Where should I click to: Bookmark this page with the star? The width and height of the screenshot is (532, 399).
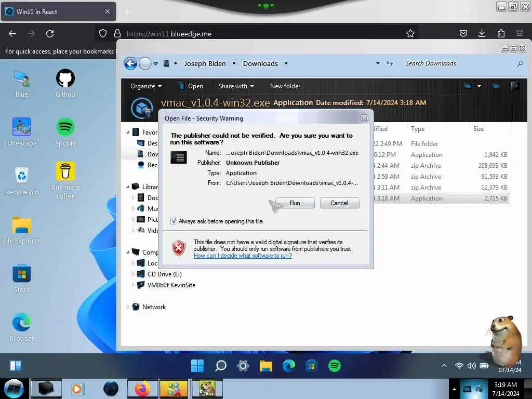[410, 33]
